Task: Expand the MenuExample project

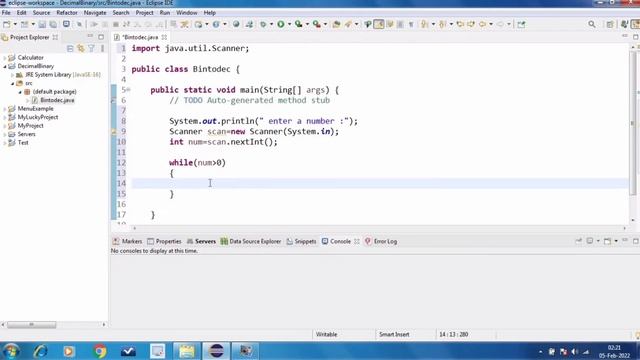Action: 5,109
